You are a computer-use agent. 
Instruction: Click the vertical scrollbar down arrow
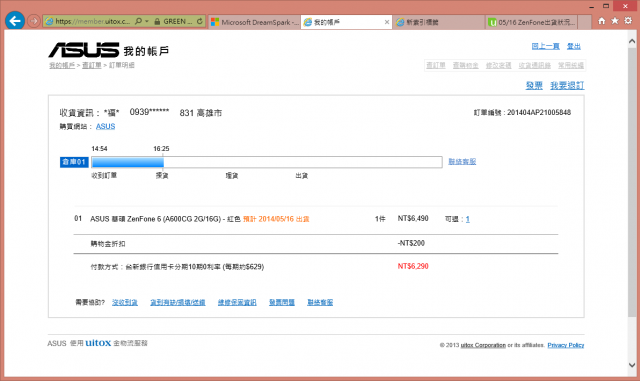(632, 365)
